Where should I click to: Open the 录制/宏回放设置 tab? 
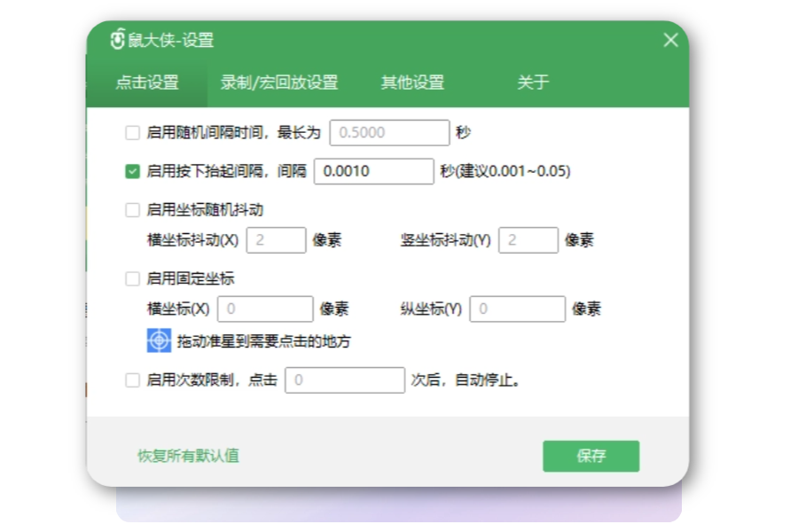(x=279, y=82)
